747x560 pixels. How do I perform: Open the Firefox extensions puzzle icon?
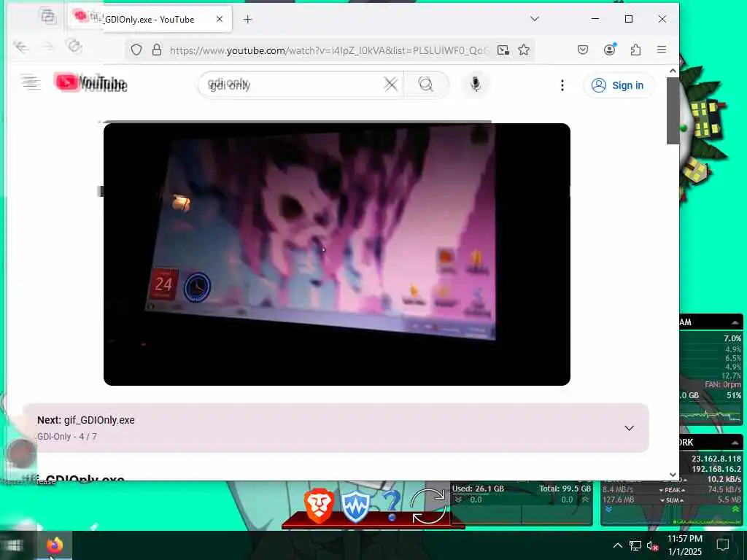pos(635,50)
